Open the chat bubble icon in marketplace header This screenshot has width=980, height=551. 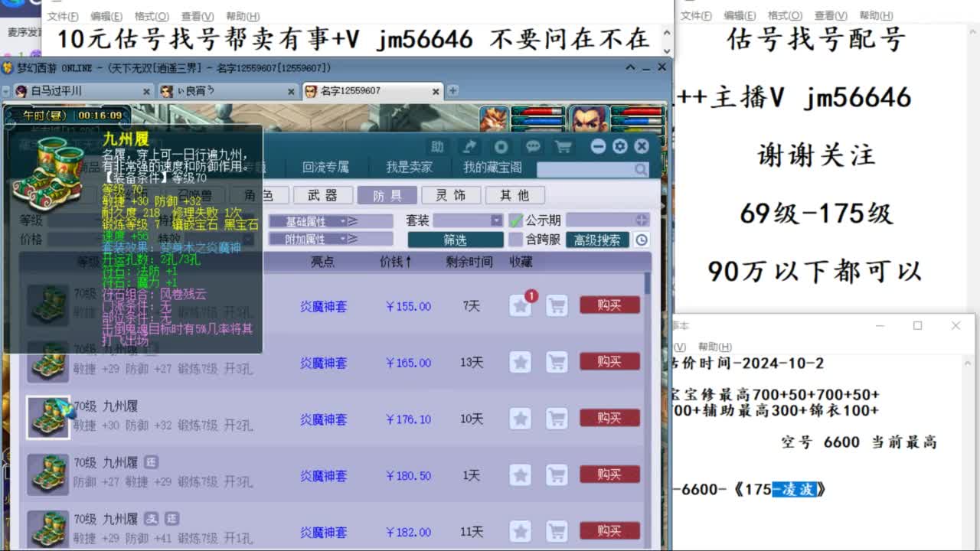(533, 147)
